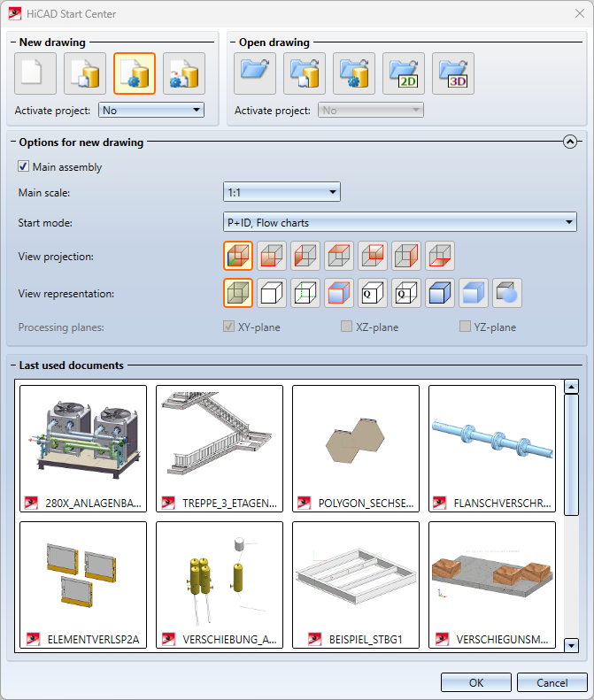Open the Main scale dropdown

282,191
